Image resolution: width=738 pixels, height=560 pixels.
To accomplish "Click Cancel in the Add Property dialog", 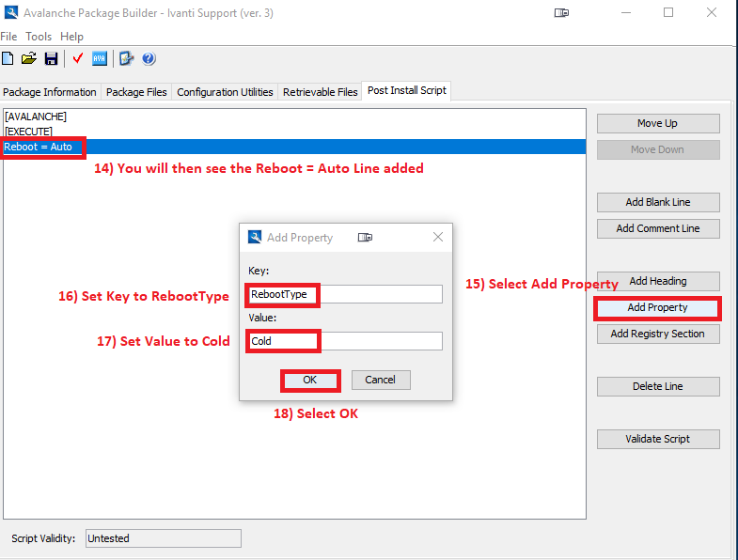I will pos(381,380).
